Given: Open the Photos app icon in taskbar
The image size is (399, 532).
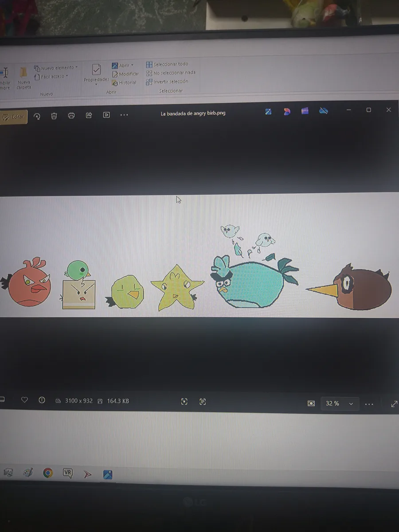Looking at the screenshot, I should point(108,475).
